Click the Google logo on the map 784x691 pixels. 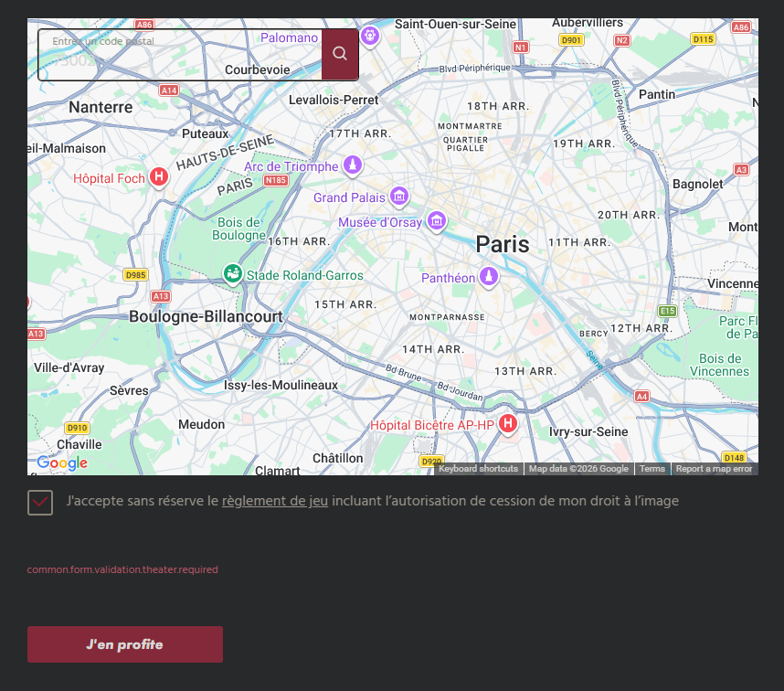tap(62, 463)
